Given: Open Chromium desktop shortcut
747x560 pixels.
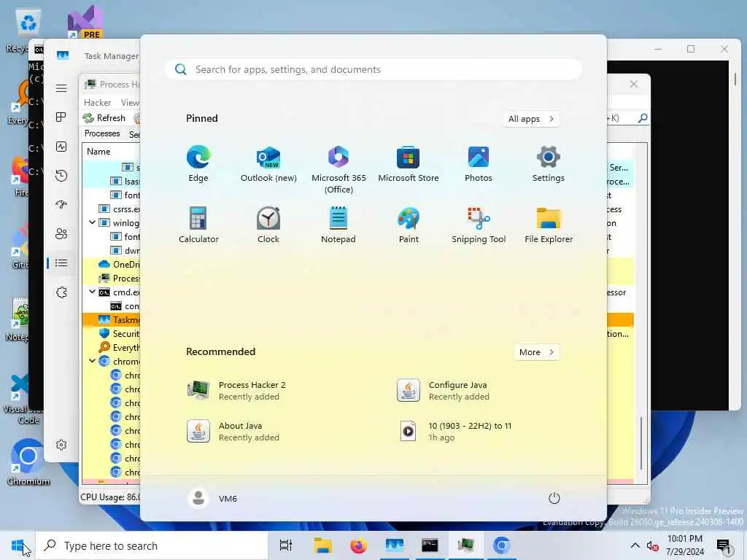Looking at the screenshot, I should click(x=28, y=462).
